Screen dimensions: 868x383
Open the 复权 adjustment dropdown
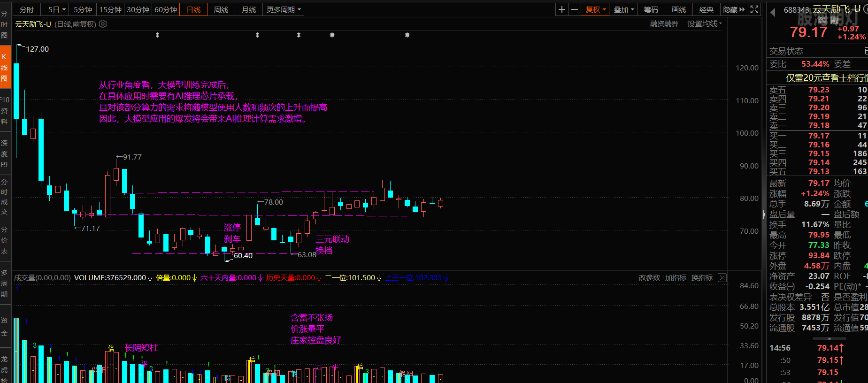pyautogui.click(x=596, y=9)
